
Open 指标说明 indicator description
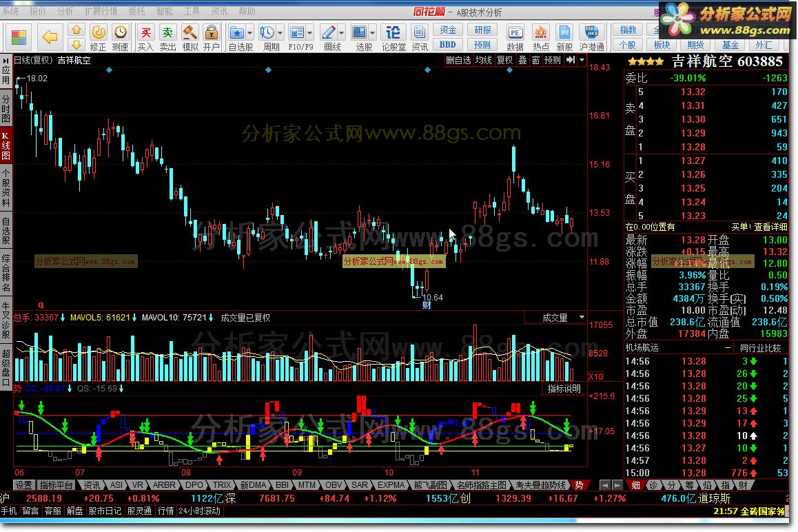point(564,389)
